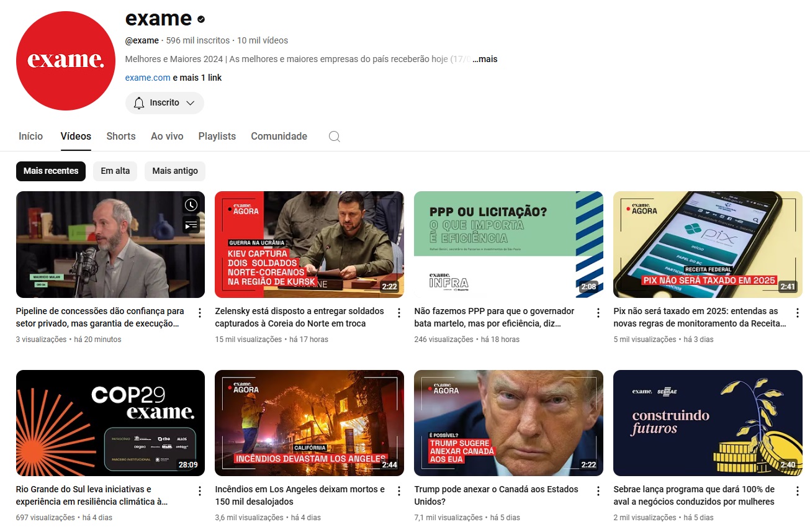Open the COP29 exame video thumbnail
Image resolution: width=810 pixels, height=532 pixels.
pyautogui.click(x=110, y=423)
